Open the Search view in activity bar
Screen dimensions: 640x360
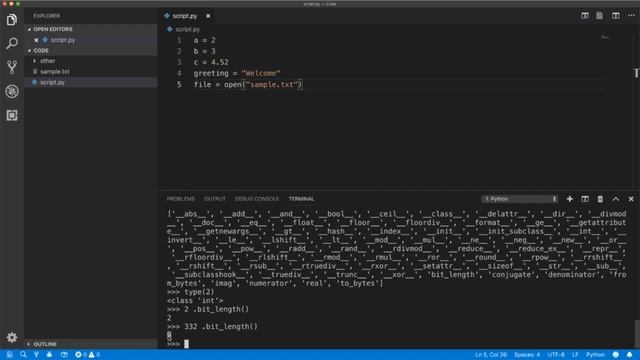(12, 43)
